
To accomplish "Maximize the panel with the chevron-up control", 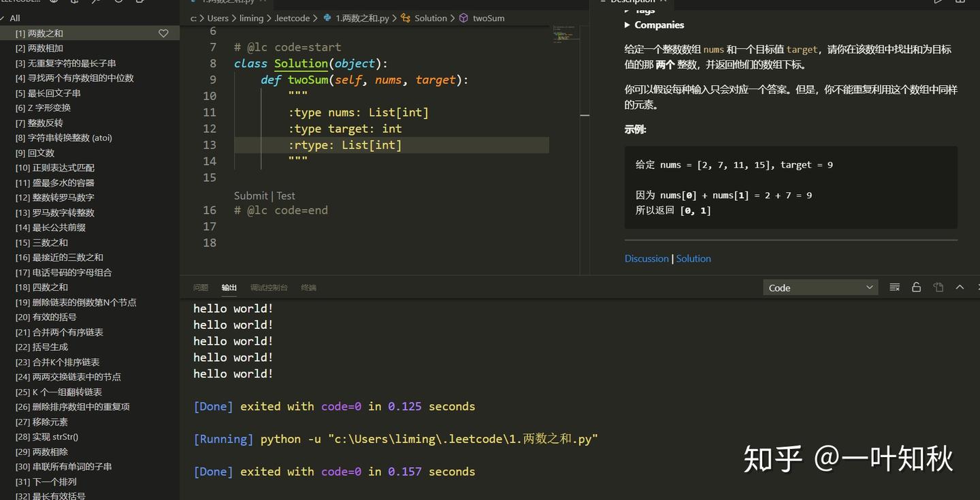I will tap(960, 287).
